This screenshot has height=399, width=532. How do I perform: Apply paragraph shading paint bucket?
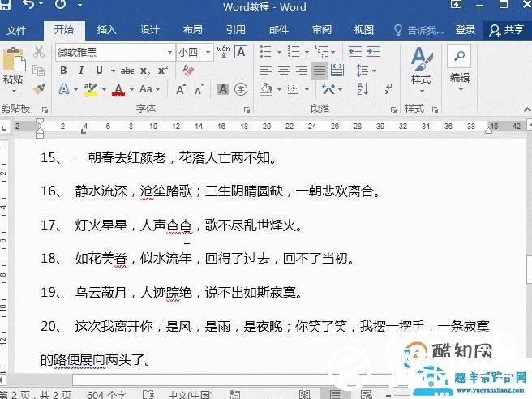click(266, 89)
